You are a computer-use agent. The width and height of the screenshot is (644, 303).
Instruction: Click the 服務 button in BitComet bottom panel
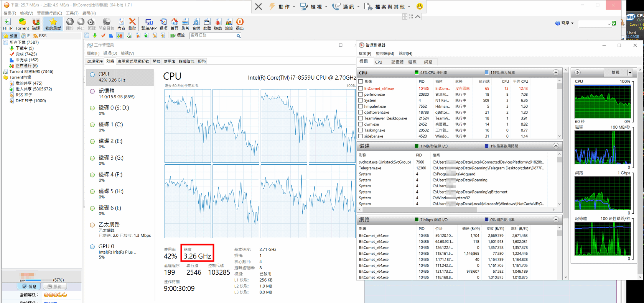click(x=54, y=287)
